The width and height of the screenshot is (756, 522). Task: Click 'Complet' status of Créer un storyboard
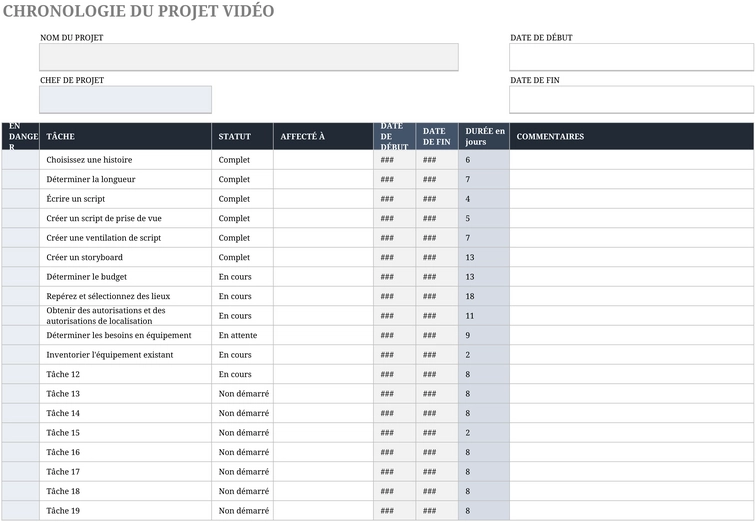(243, 257)
